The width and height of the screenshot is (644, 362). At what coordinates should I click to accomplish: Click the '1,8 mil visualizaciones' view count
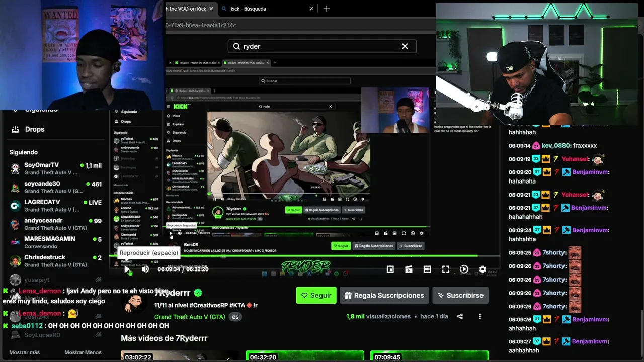point(378,316)
